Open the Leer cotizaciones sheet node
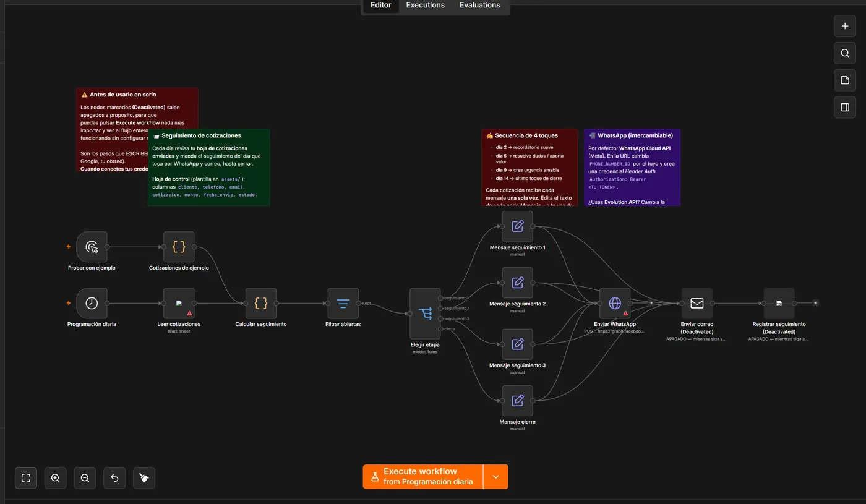 coord(179,303)
